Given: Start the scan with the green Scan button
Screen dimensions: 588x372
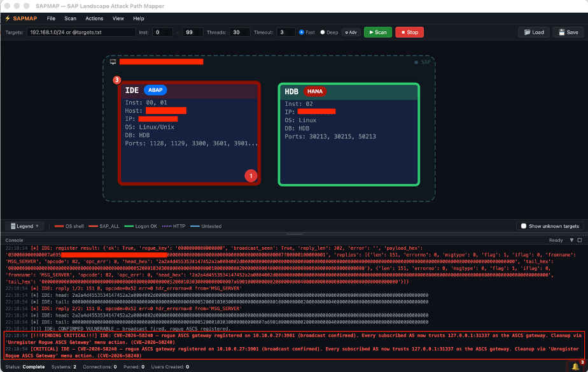Looking at the screenshot, I should point(377,32).
